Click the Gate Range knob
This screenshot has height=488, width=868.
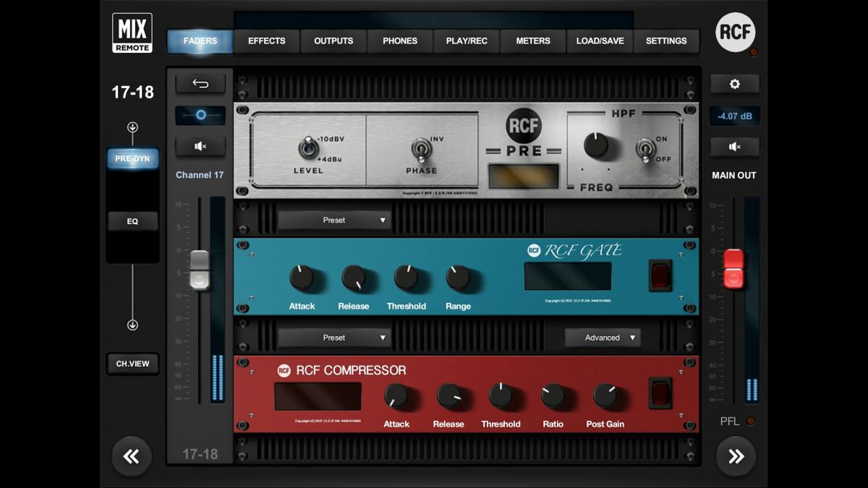[x=458, y=277]
